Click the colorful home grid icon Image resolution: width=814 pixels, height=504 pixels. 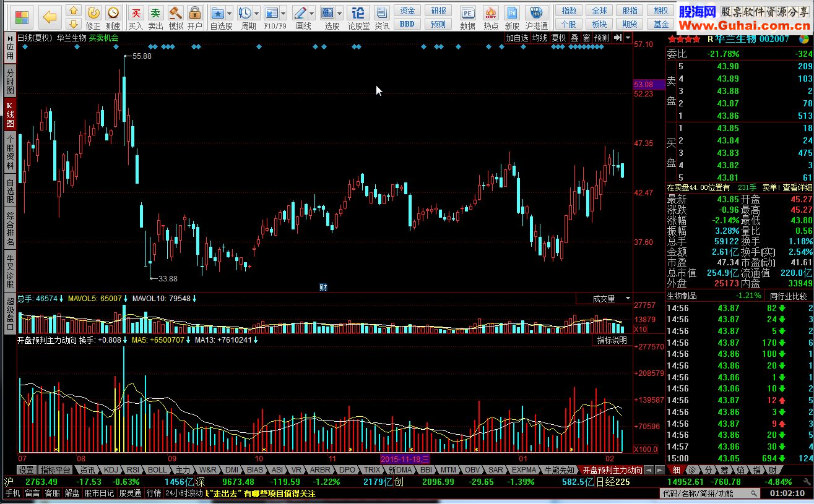click(22, 17)
